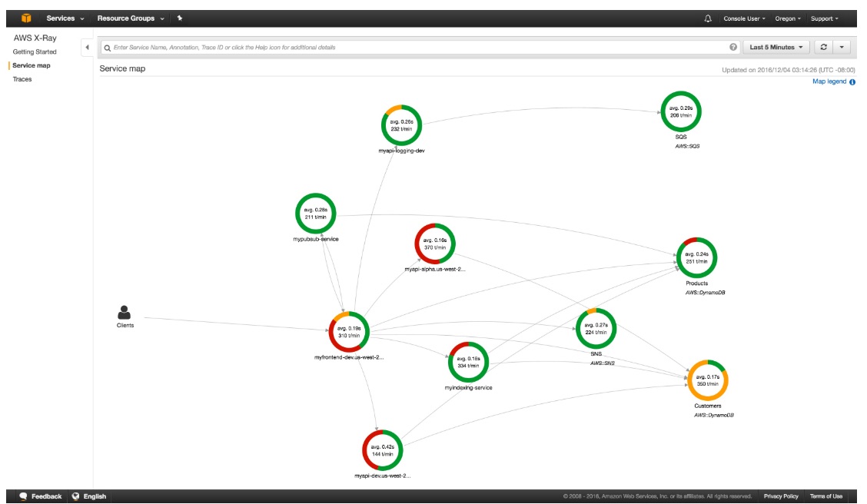The height and width of the screenshot is (504, 867).
Task: Click the search magnifier icon
Action: click(108, 48)
